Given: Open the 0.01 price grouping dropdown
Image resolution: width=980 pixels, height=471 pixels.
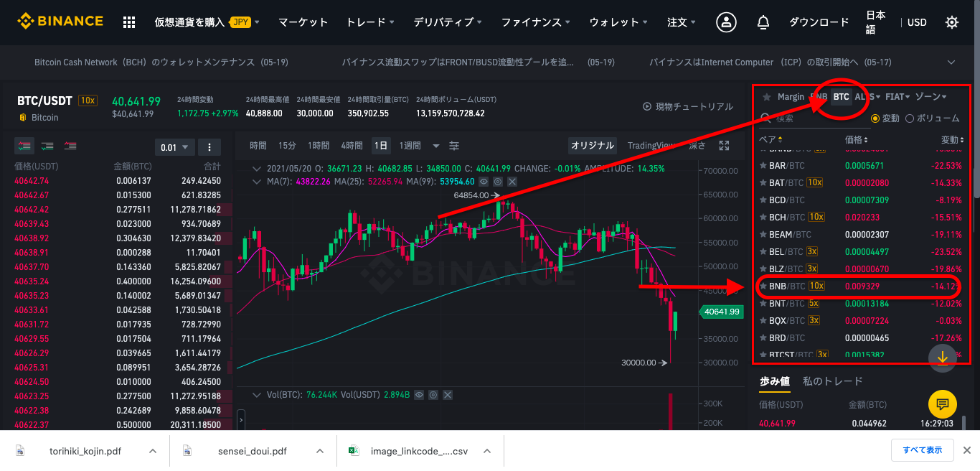Looking at the screenshot, I should (x=175, y=147).
